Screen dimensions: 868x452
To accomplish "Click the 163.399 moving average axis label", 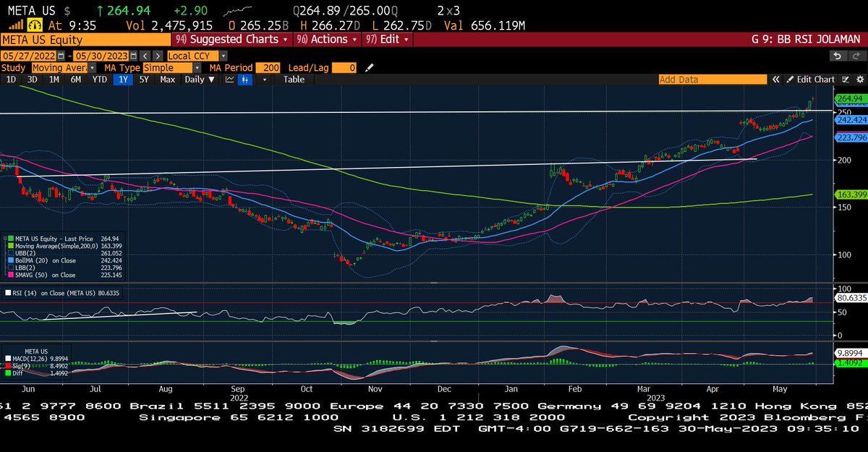I will click(850, 195).
